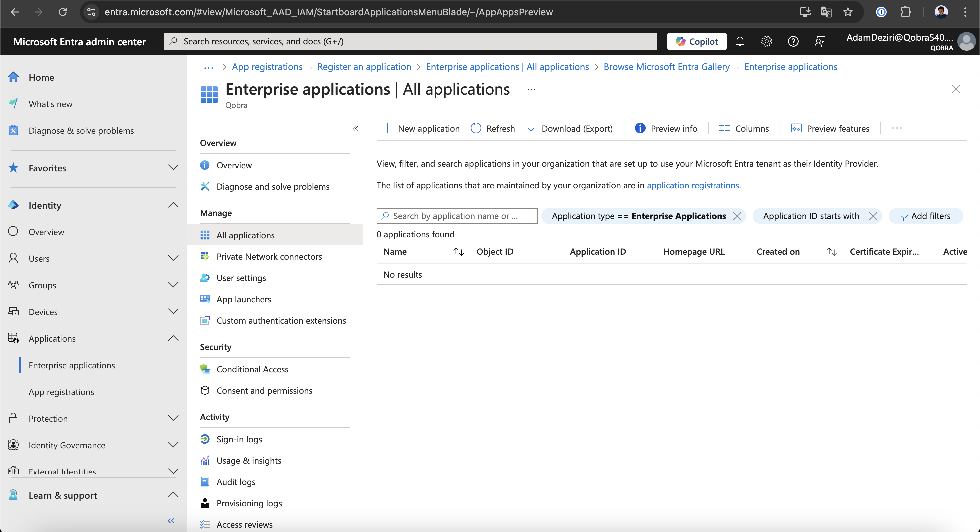Remove Application ID starts with filter
Image resolution: width=980 pixels, height=532 pixels.
(x=873, y=216)
